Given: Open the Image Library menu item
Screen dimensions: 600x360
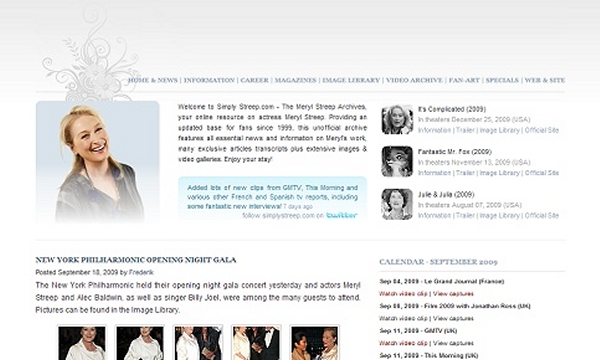Looking at the screenshot, I should (351, 80).
